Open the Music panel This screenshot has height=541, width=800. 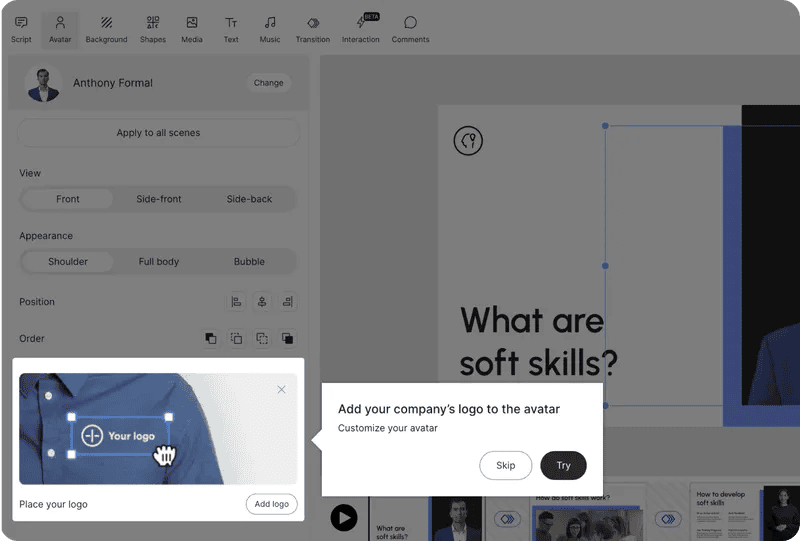tap(270, 29)
